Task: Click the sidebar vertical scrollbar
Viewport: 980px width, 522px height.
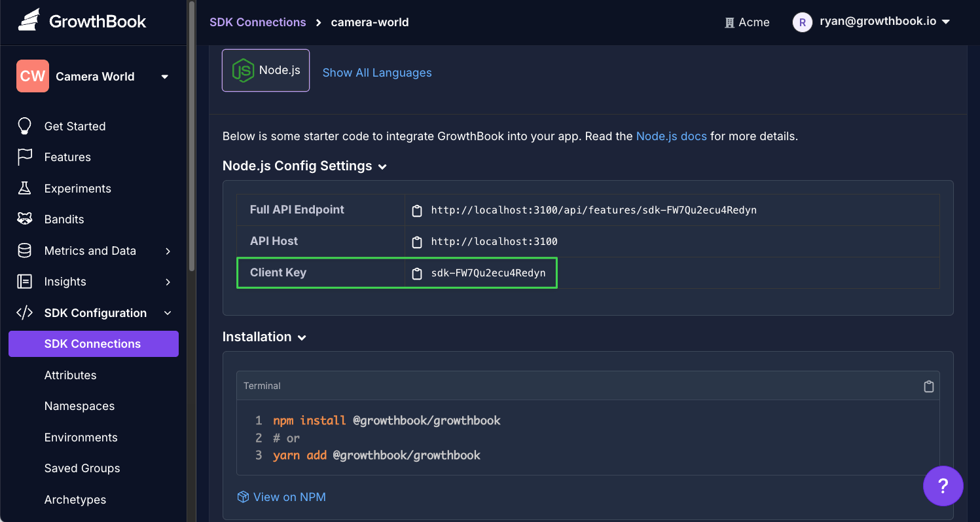Action: point(191,136)
